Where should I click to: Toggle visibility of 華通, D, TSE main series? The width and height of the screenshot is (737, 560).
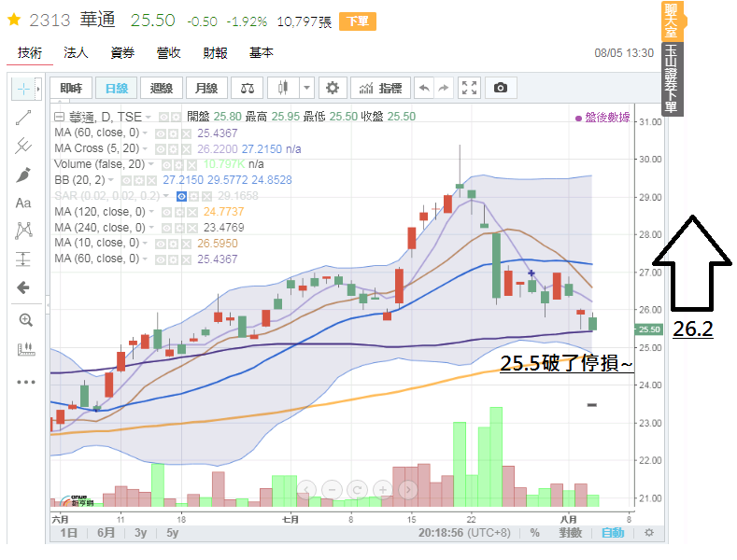tap(163, 117)
